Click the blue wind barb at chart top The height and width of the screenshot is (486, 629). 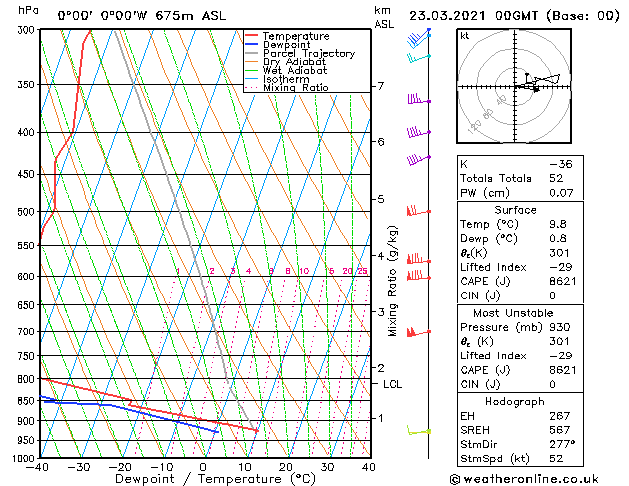pyautogui.click(x=419, y=38)
